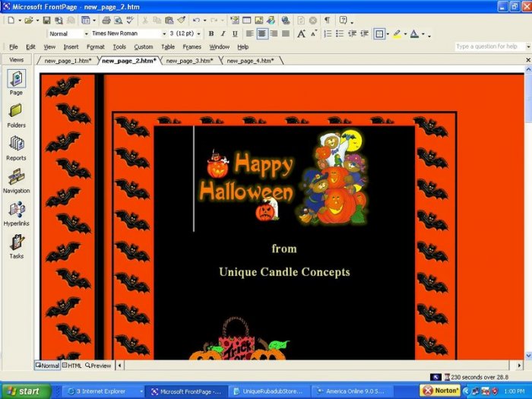This screenshot has width=532, height=399.
Task: Expand the Undo history dropdown arrow
Action: (205, 21)
